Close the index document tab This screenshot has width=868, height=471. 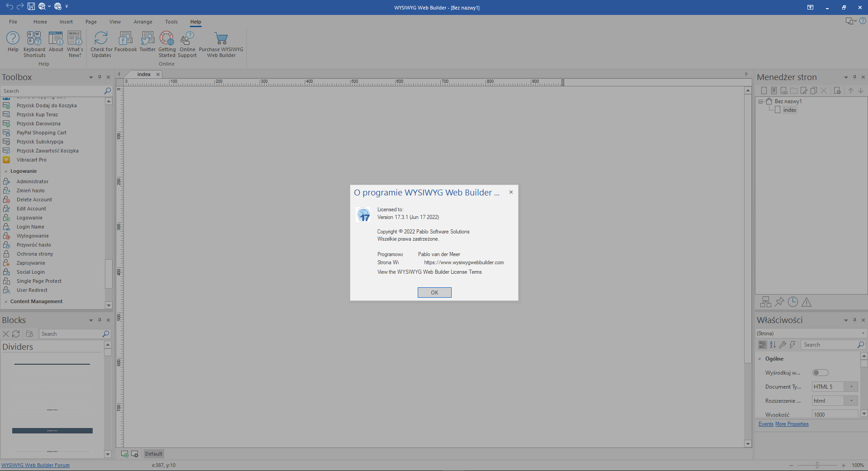click(158, 74)
